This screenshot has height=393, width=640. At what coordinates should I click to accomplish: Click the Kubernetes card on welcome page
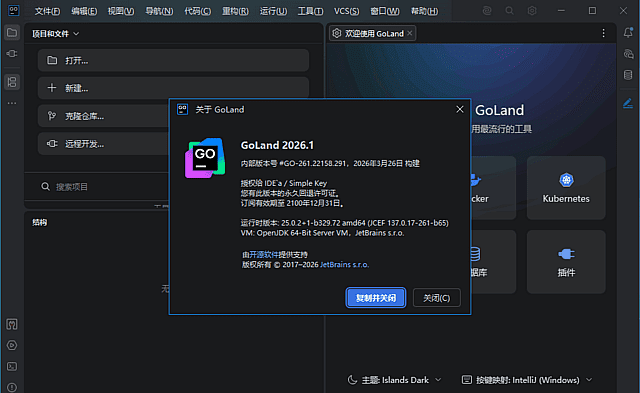pyautogui.click(x=566, y=188)
